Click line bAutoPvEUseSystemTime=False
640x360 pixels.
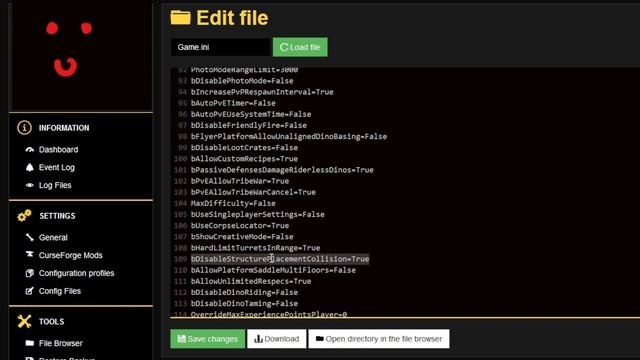click(x=251, y=114)
